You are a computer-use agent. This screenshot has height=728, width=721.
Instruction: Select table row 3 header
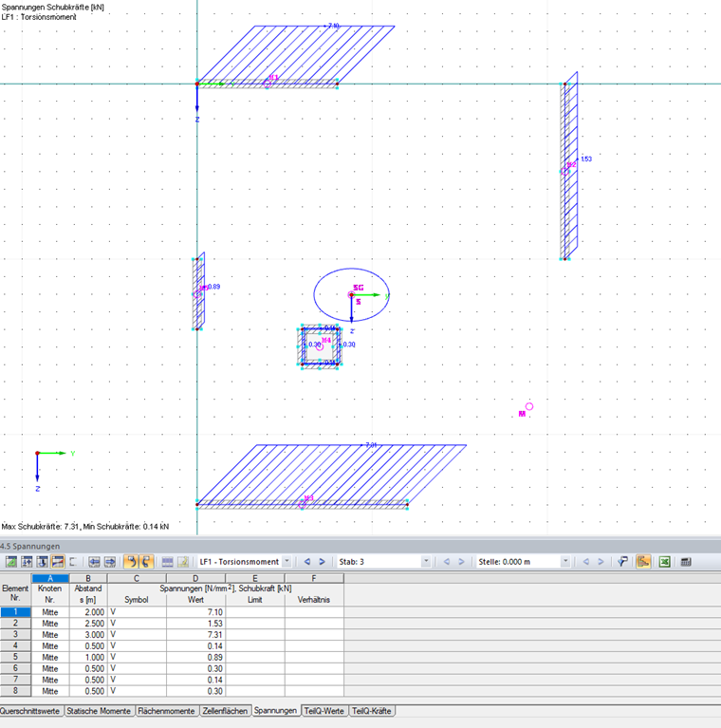pos(15,634)
